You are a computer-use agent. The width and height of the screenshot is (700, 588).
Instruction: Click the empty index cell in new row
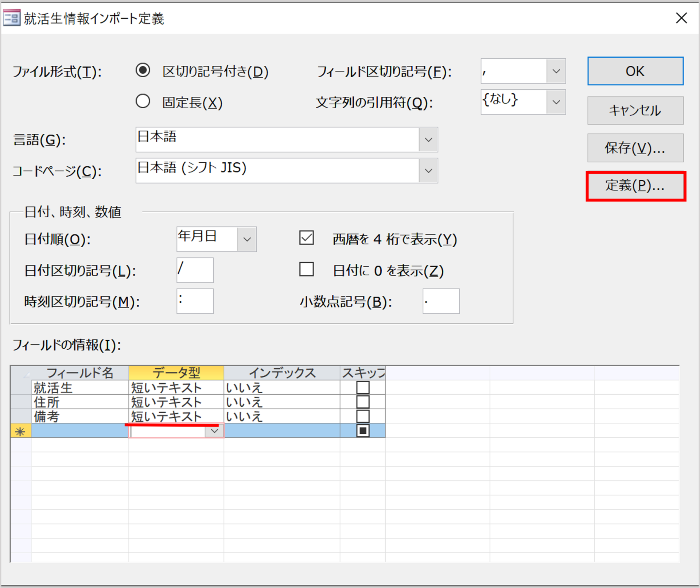pyautogui.click(x=282, y=431)
